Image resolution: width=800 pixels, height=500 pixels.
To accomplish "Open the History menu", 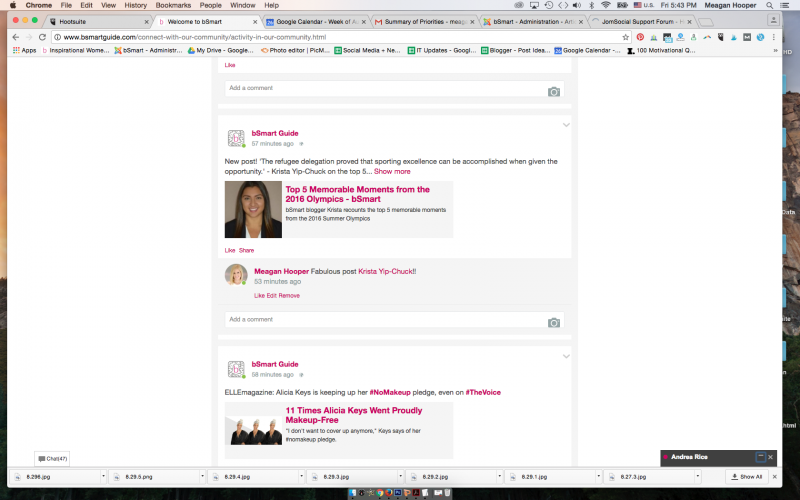I will pyautogui.click(x=135, y=5).
